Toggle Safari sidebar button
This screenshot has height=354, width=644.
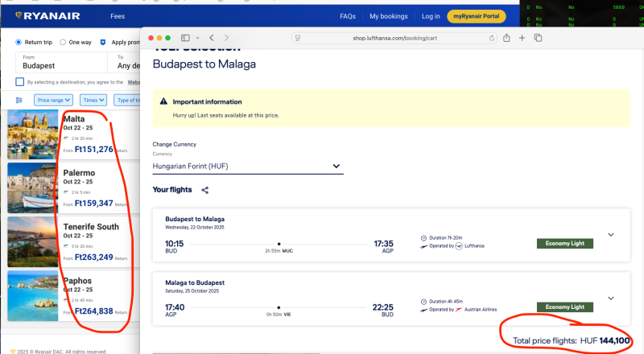click(x=186, y=38)
